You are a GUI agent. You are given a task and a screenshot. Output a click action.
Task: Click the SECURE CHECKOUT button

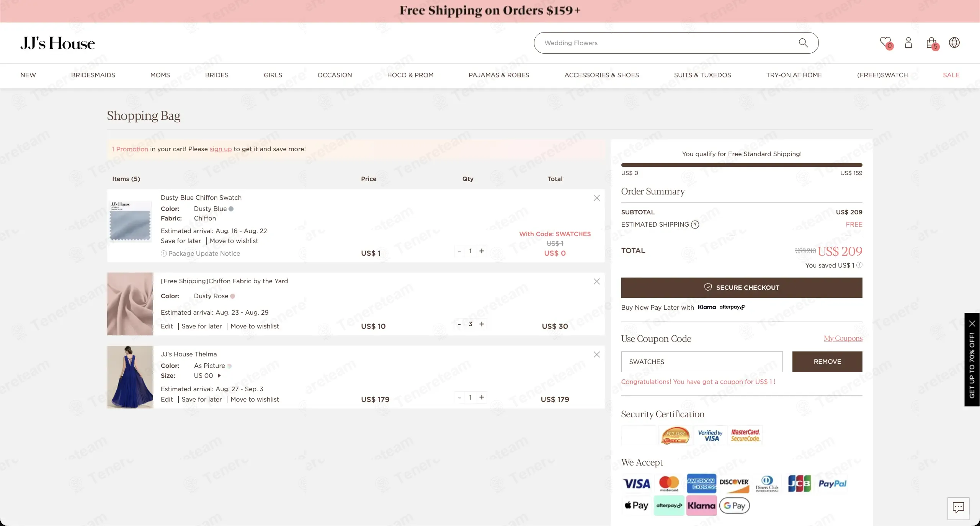coord(742,288)
